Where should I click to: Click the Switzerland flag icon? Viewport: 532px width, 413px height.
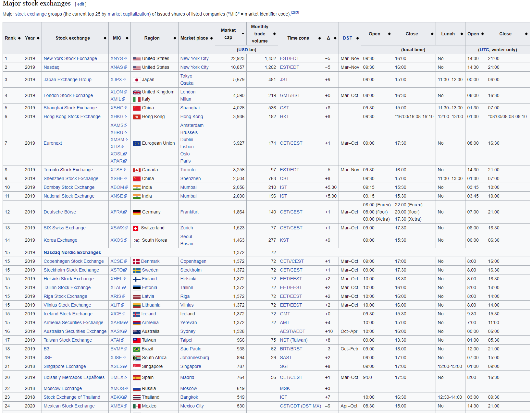pyautogui.click(x=136, y=228)
